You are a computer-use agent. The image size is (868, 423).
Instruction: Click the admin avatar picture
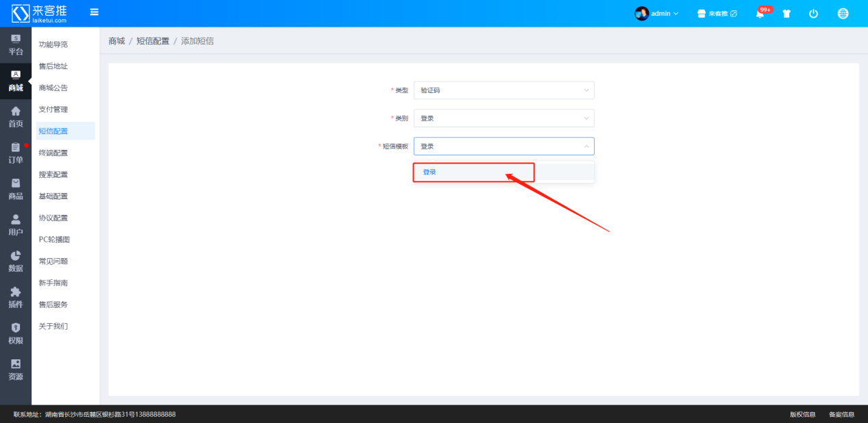[x=642, y=14]
